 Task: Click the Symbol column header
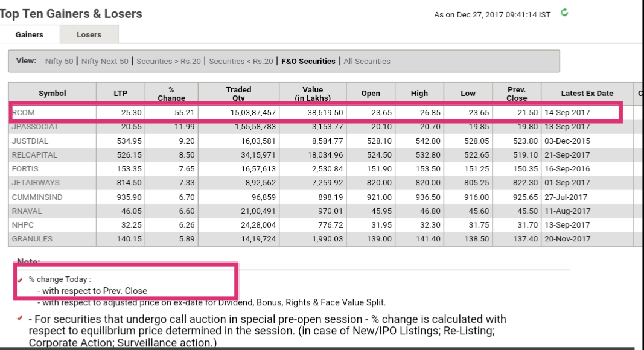pos(52,94)
